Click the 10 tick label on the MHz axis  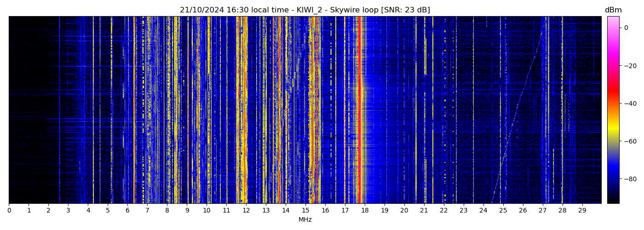click(x=207, y=211)
